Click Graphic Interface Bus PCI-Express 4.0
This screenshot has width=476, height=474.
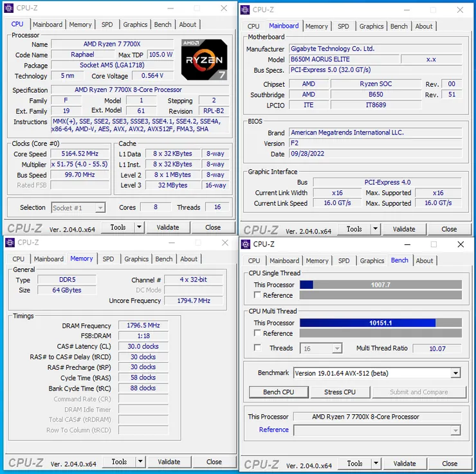coord(387,182)
